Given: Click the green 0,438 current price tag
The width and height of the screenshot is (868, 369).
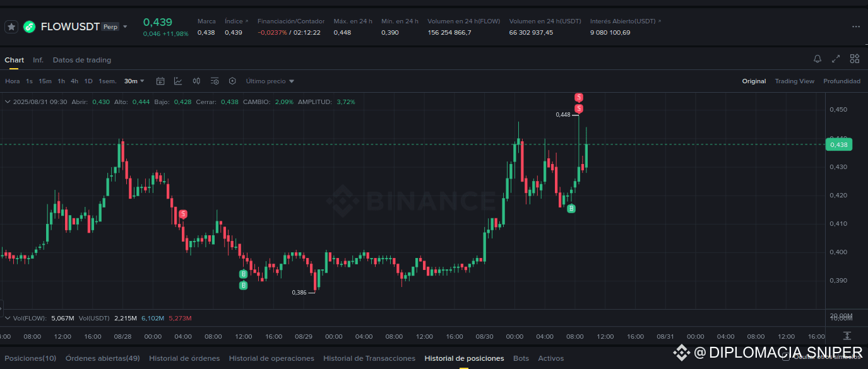Looking at the screenshot, I should (x=838, y=144).
